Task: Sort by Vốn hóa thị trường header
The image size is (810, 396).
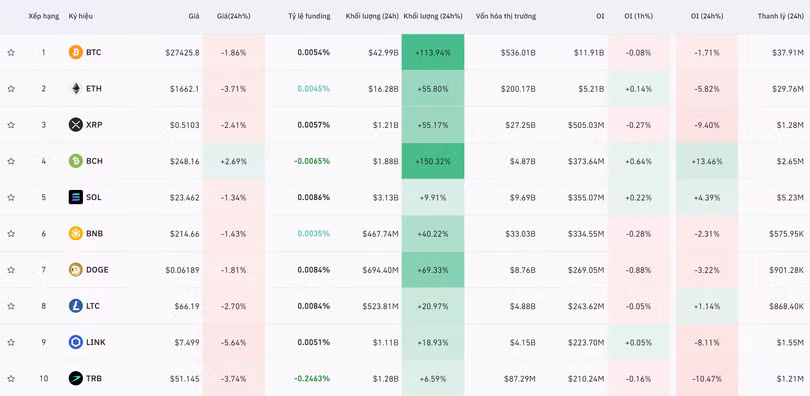Action: tap(506, 16)
